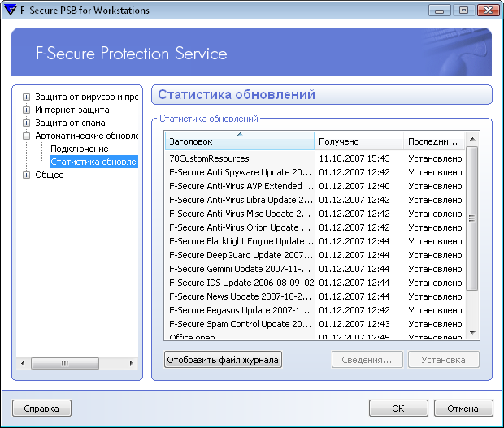This screenshot has width=504, height=428.
Task: Click the 11.10.2007 15:43 date cell
Action: point(354,158)
